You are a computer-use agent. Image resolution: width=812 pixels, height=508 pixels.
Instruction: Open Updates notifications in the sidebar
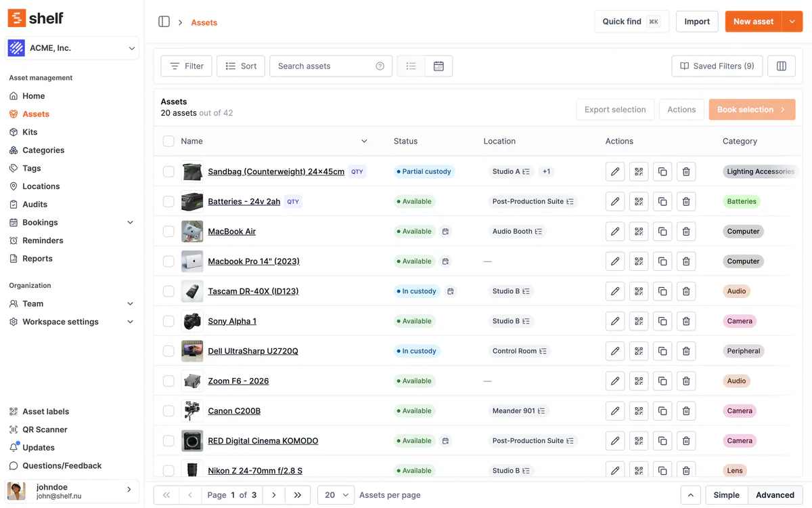click(x=39, y=448)
